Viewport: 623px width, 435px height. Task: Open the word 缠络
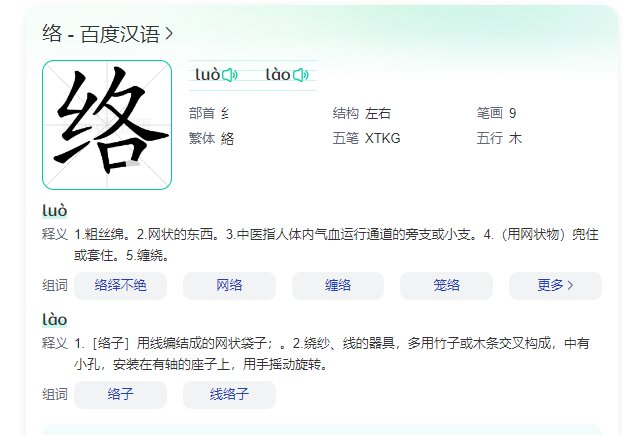[x=338, y=286]
